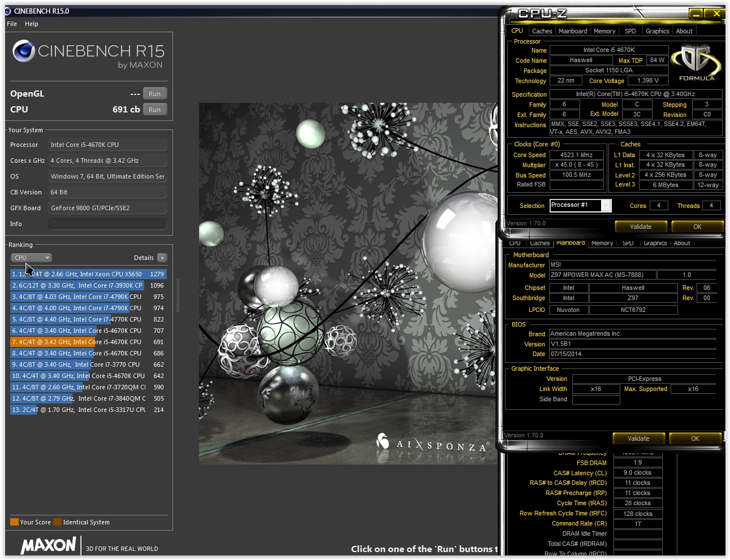Click the BIOS date 07/15/2014
This screenshot has height=560, width=730.
click(633, 354)
